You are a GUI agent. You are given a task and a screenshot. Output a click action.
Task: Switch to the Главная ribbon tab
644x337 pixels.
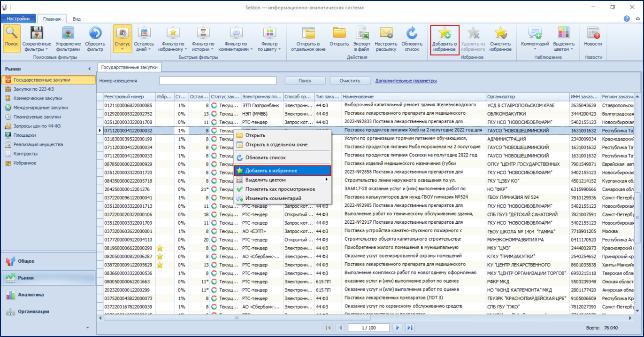pyautogui.click(x=52, y=19)
